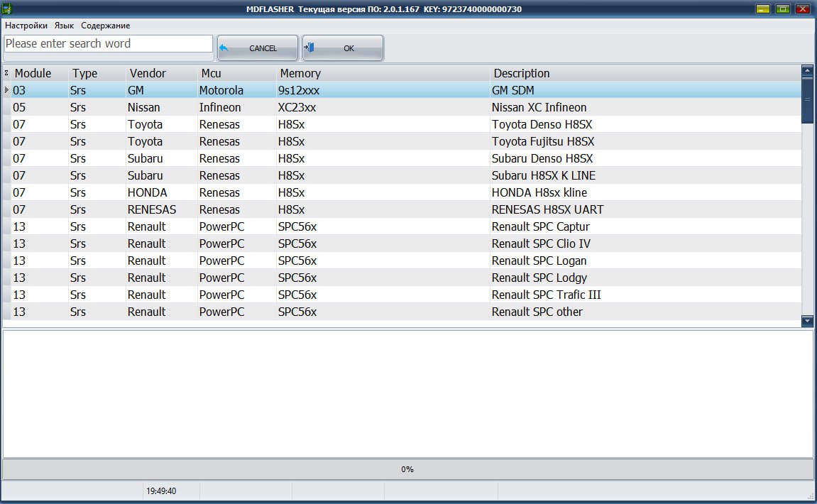Viewport: 817px width, 504px height.
Task: Select the RENESAS H8SX UART row
Action: [x=402, y=209]
